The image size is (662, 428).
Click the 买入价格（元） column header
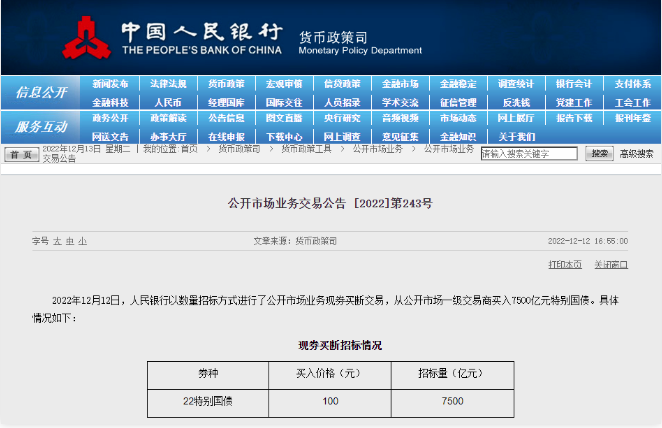click(x=330, y=374)
